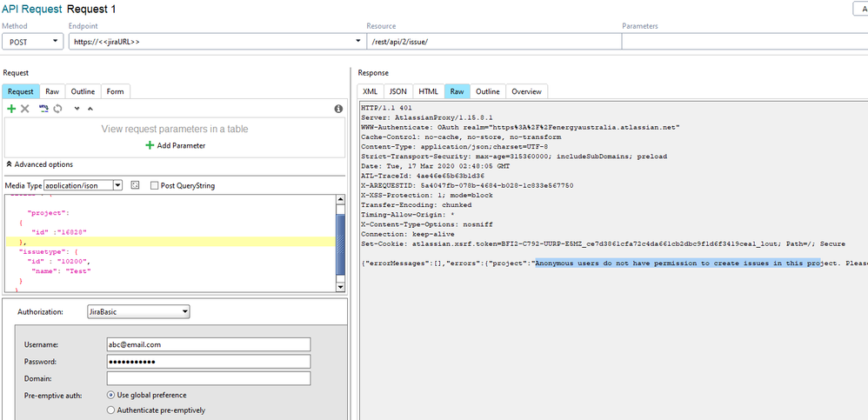Click the icon next to Media Type dropdown
This screenshot has width=868, height=420.
pos(135,185)
